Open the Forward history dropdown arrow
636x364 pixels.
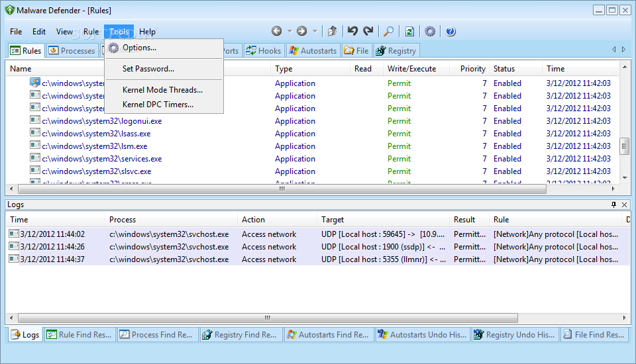pyautogui.click(x=315, y=31)
